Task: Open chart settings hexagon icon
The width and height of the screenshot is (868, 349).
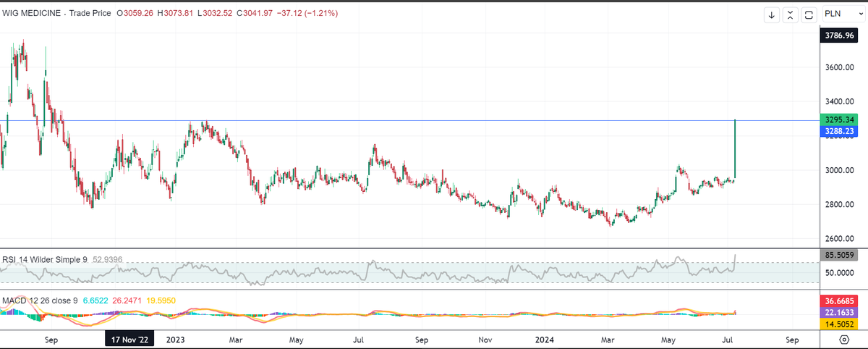Action: tap(844, 339)
